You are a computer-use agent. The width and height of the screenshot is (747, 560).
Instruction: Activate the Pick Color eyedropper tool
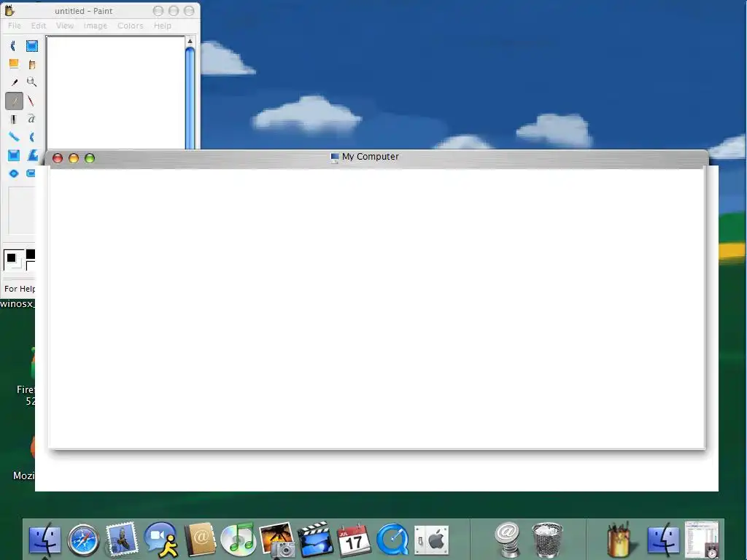pos(14,82)
